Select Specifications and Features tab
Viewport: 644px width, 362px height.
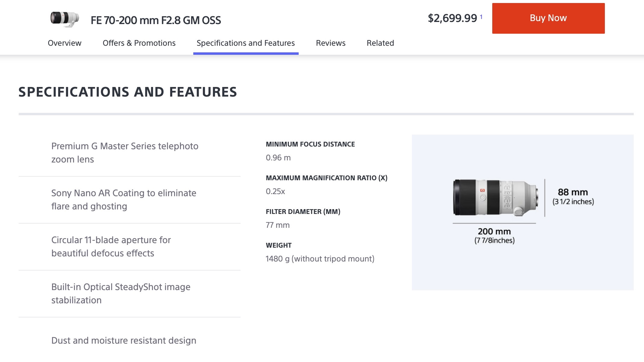tap(246, 43)
